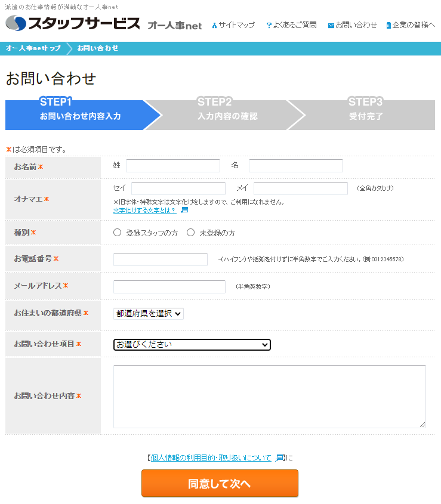
Task: Open お問い合わせ項目 dropdown お選びください
Action: pyautogui.click(x=192, y=345)
